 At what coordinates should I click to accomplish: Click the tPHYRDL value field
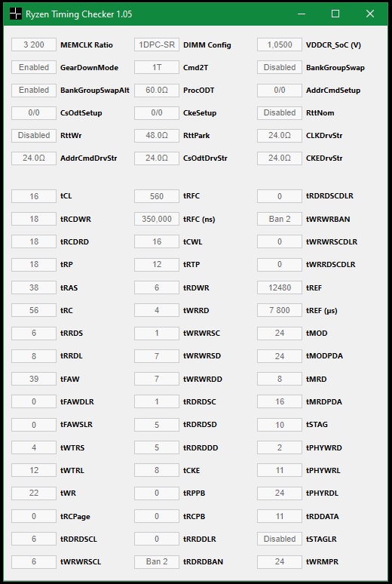click(280, 493)
